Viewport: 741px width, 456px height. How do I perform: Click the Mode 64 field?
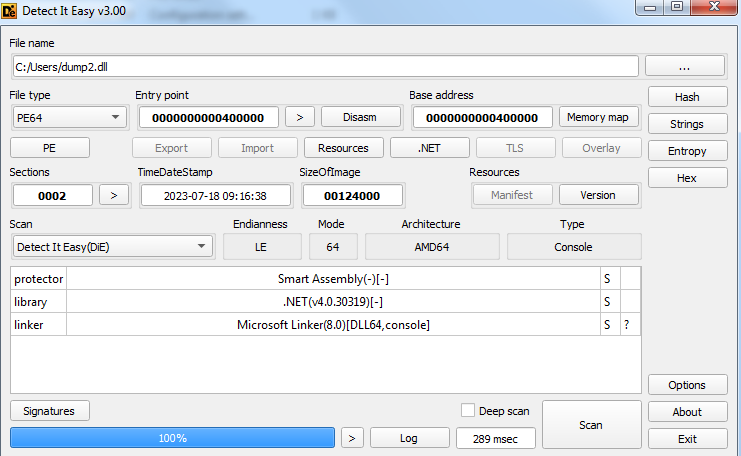tap(333, 247)
